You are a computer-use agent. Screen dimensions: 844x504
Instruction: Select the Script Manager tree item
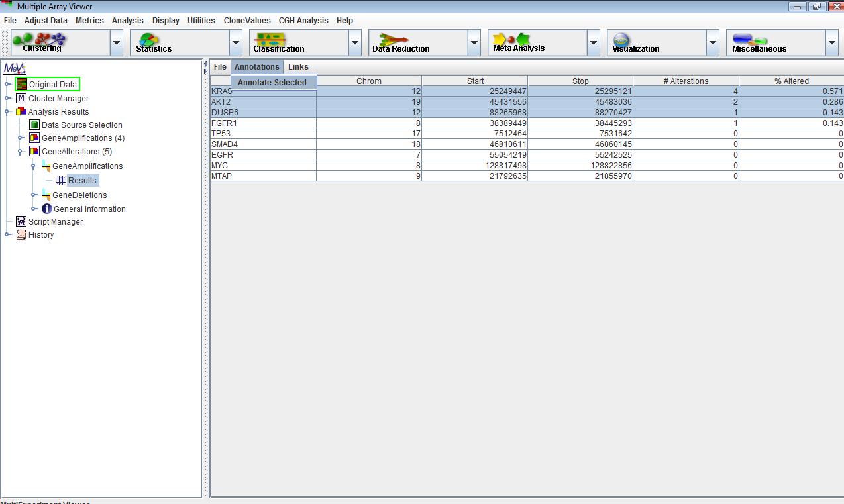point(55,222)
